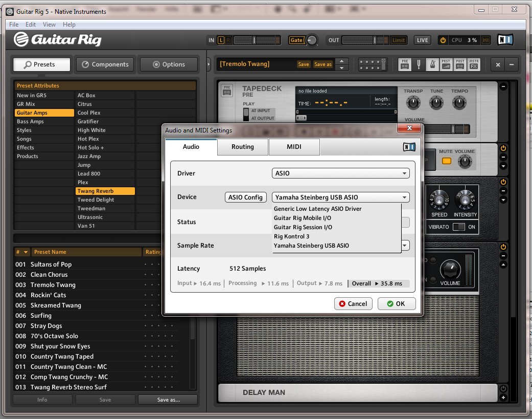
Task: Toggle the Tapedeck POST icon in the toolbar
Action: pos(460,64)
